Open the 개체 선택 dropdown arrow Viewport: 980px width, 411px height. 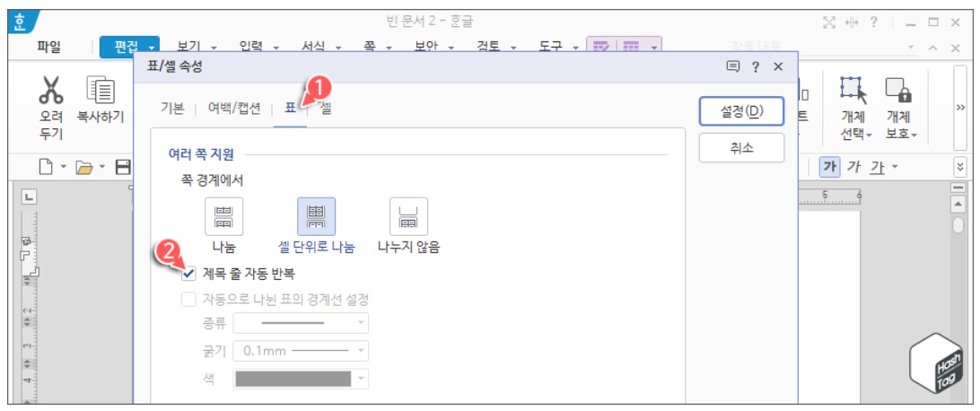[x=868, y=135]
